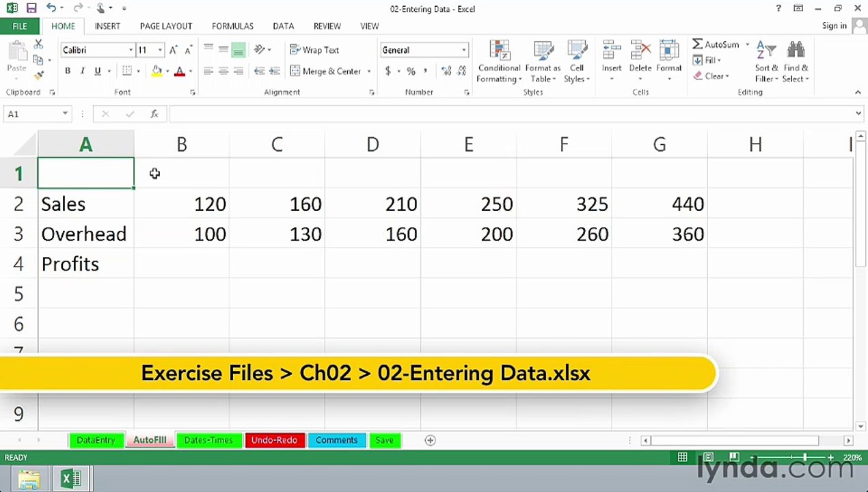Toggle Bottom Align vertical alignment
This screenshot has height=492, width=868.
click(x=239, y=50)
